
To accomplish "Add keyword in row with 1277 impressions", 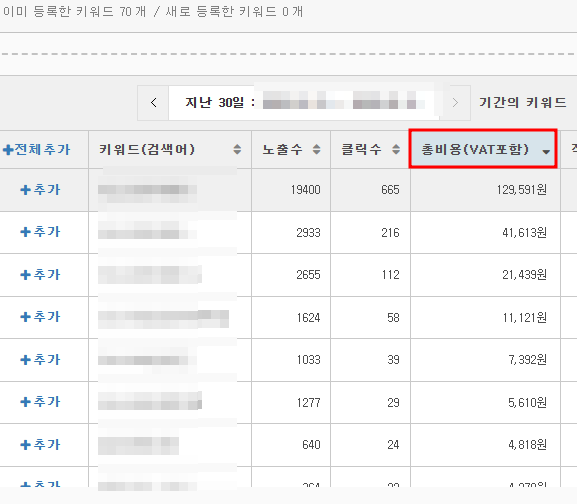I will pos(40,402).
